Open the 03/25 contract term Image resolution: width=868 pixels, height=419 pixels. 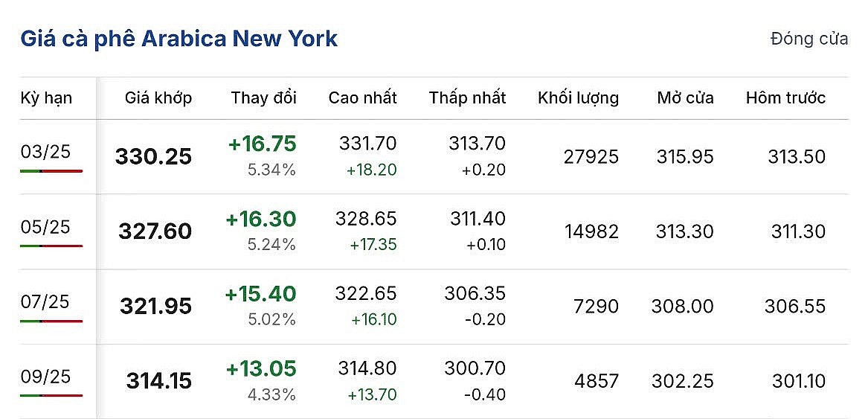point(45,152)
